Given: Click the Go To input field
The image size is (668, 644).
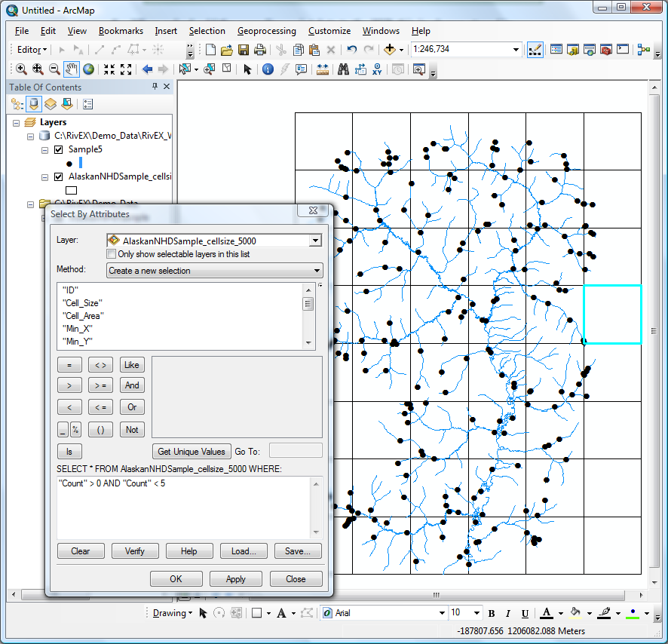Looking at the screenshot, I should tap(296, 450).
